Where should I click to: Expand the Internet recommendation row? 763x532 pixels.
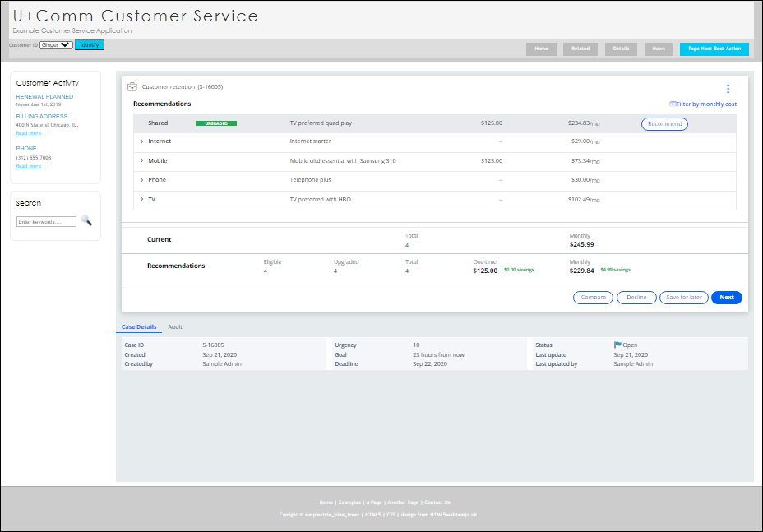pyautogui.click(x=142, y=141)
